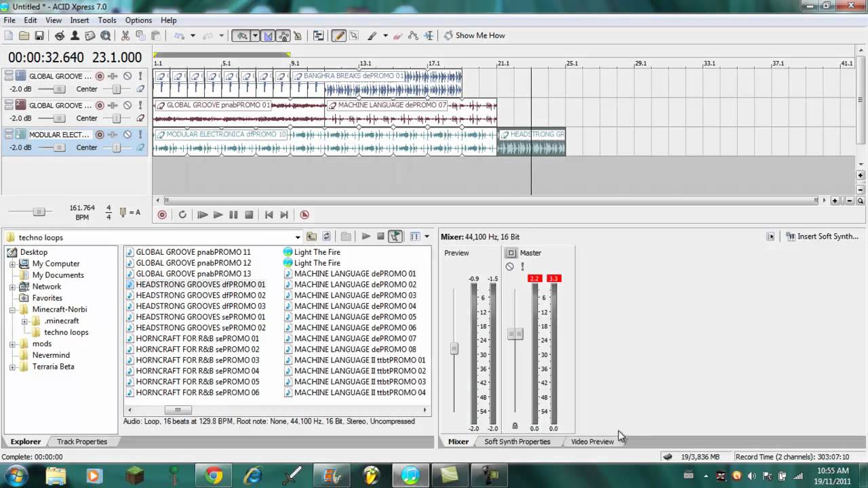Viewport: 868px width, 488px height.
Task: Open the techno loops folder path dropdown
Action: pos(297,237)
